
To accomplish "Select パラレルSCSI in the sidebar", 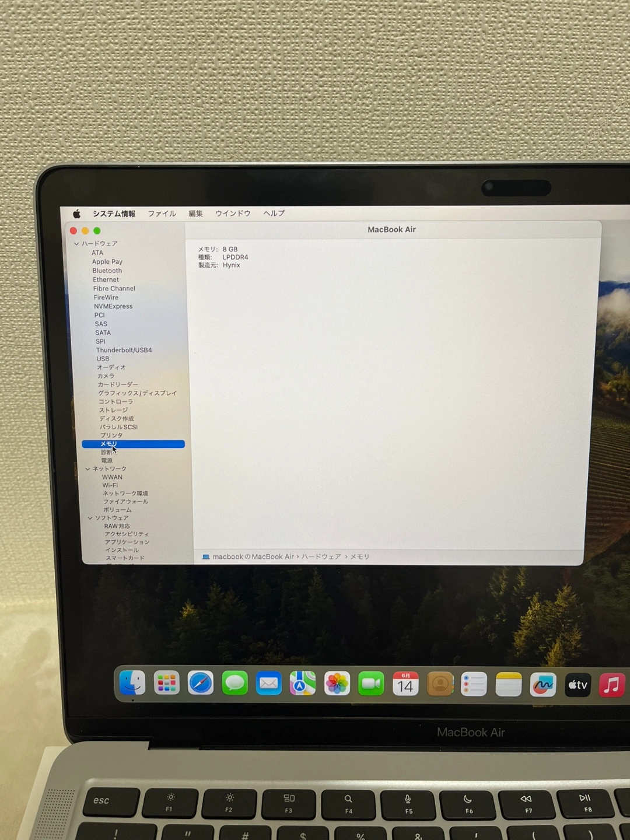I will (119, 427).
